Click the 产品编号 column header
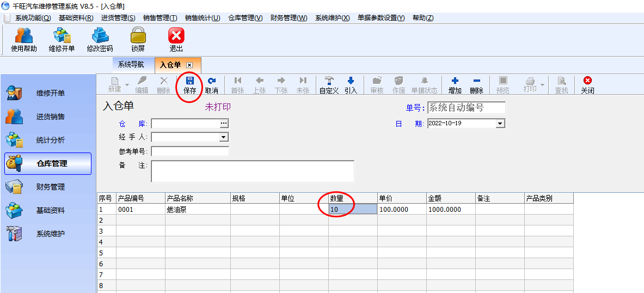Image resolution: width=644 pixels, height=293 pixels. pos(140,198)
